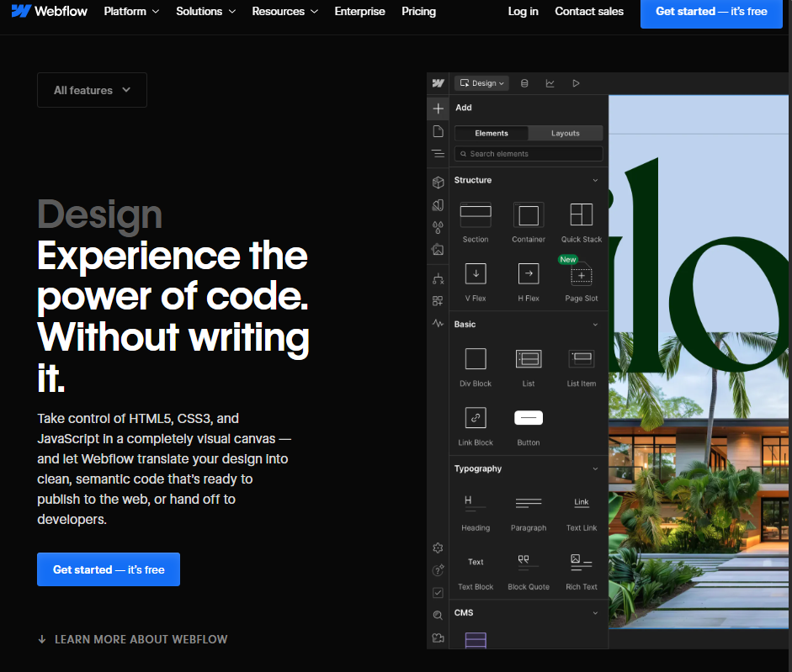Click Learn more about Webflow link

(133, 639)
